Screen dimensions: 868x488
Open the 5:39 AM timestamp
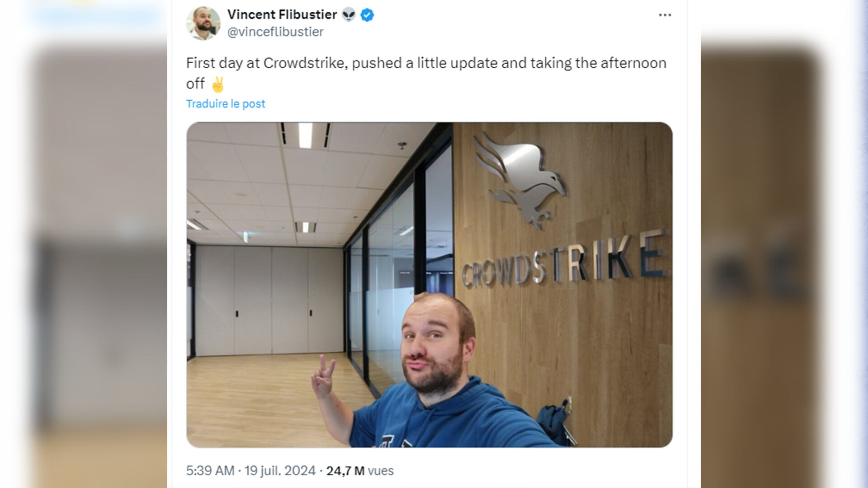pyautogui.click(x=210, y=471)
